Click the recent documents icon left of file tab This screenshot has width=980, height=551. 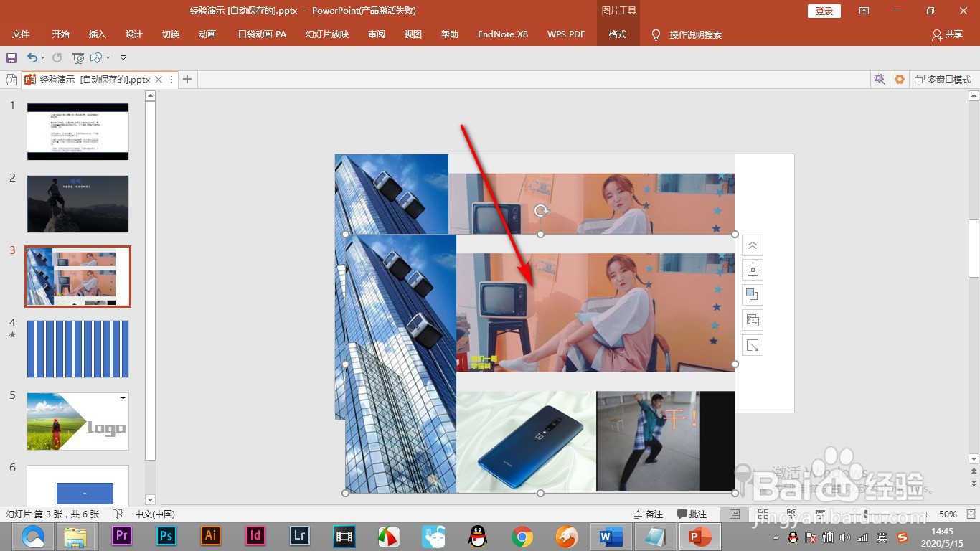click(11, 80)
